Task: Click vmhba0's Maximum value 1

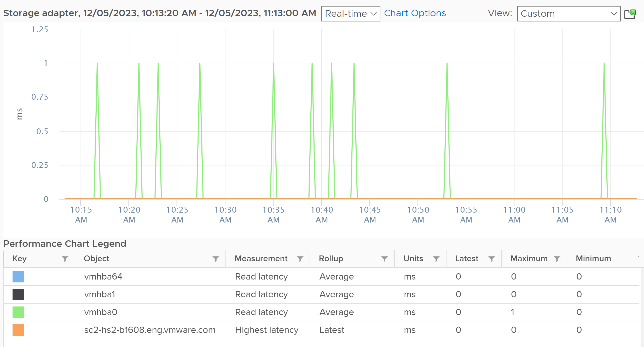Action: coord(513,312)
